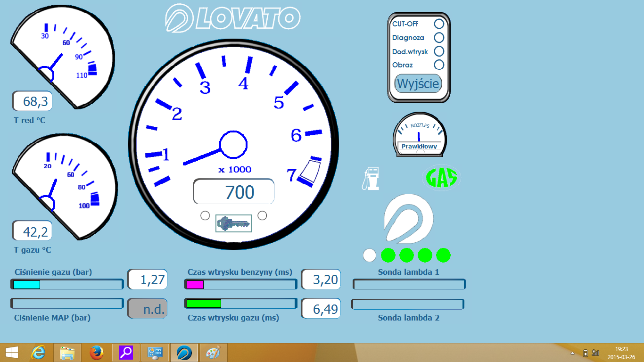
Task: Click the "Prawidłowy" nozzle status text
Action: (420, 147)
